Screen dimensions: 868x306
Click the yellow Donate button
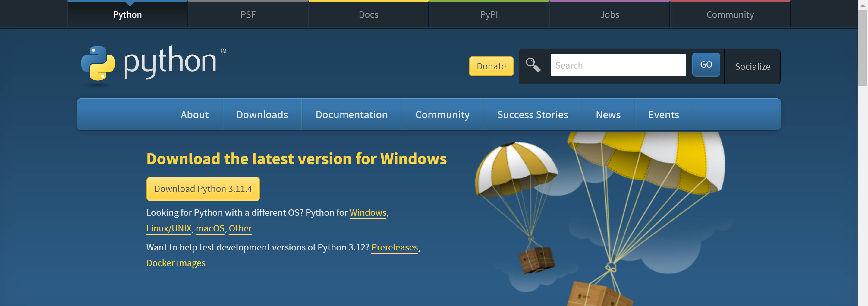(x=491, y=66)
